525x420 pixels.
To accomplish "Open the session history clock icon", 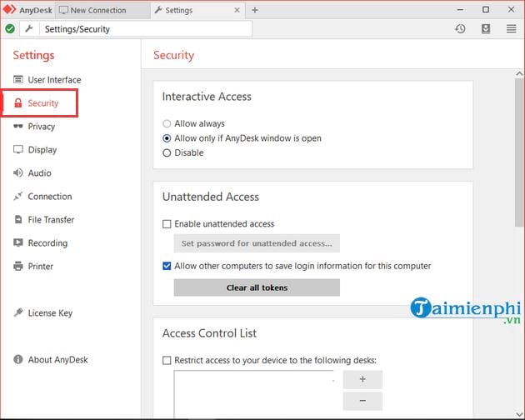I will 460,29.
